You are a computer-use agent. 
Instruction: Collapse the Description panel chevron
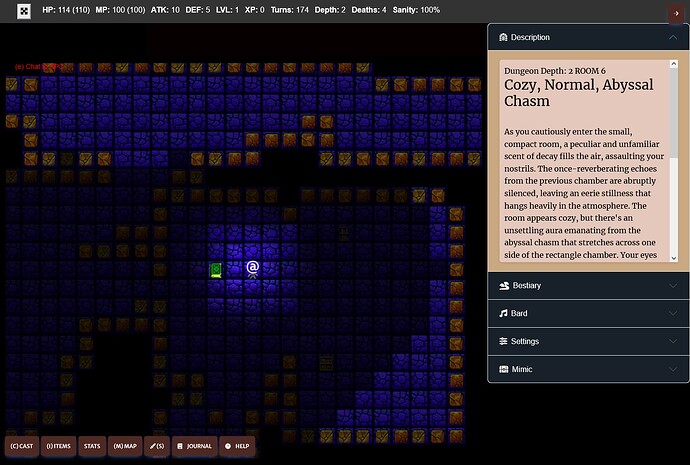pos(672,37)
